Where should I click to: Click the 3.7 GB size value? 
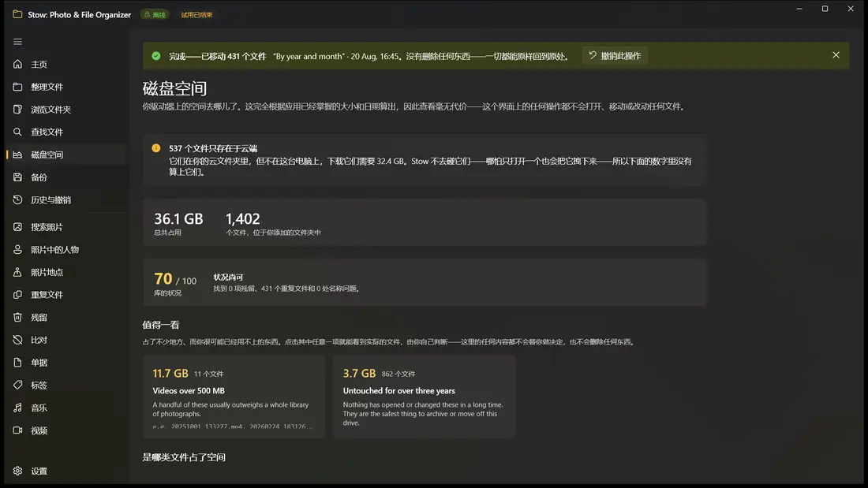(x=359, y=374)
